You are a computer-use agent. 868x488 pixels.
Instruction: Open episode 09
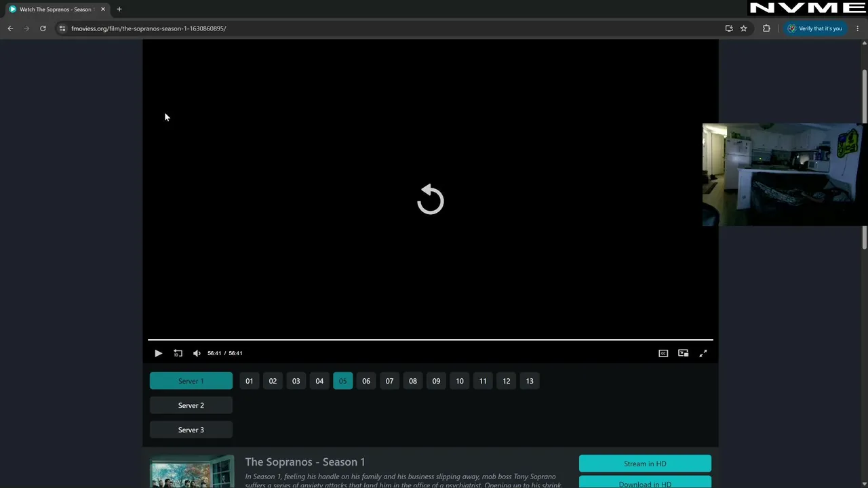(x=436, y=381)
